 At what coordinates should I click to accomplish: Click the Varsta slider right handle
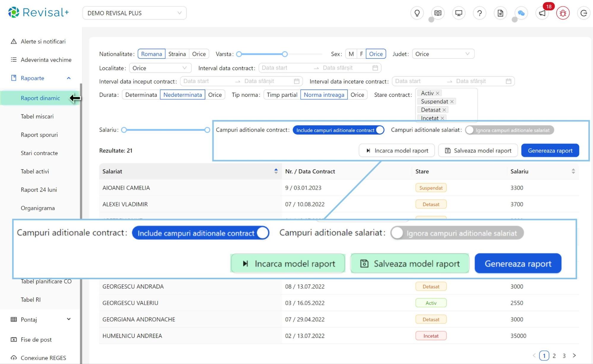point(285,54)
